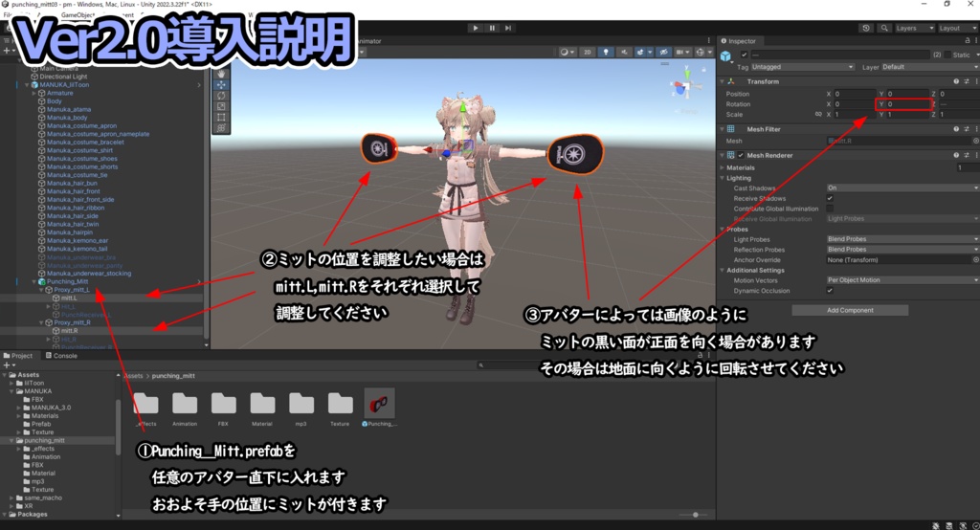
Task: Switch to the Project tab
Action: point(18,356)
